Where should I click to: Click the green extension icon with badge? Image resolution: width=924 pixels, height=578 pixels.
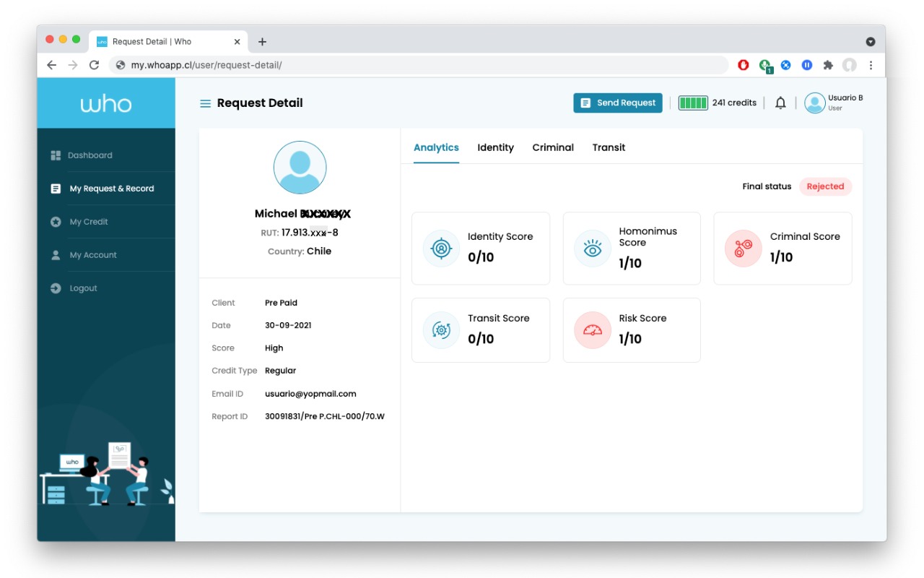[x=765, y=66]
